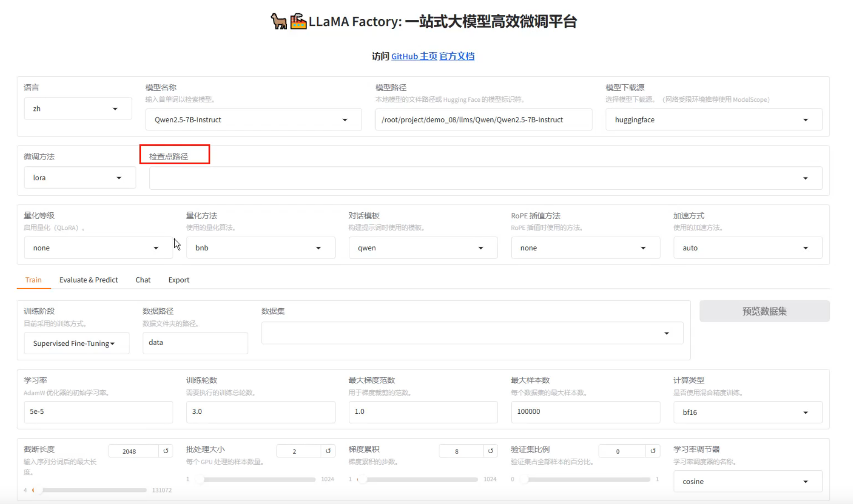Click the 批处理大小 number box showing 2
853x504 pixels.
299,451
